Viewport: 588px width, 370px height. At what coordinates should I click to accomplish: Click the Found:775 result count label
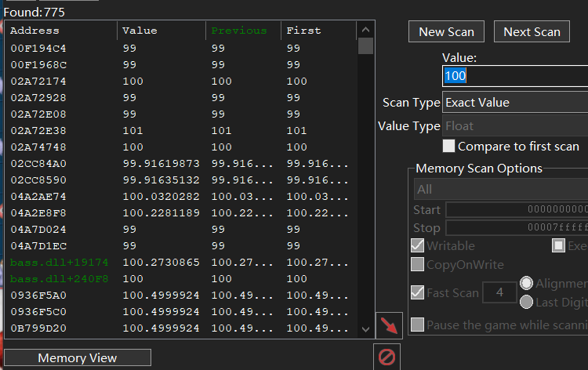click(x=34, y=13)
